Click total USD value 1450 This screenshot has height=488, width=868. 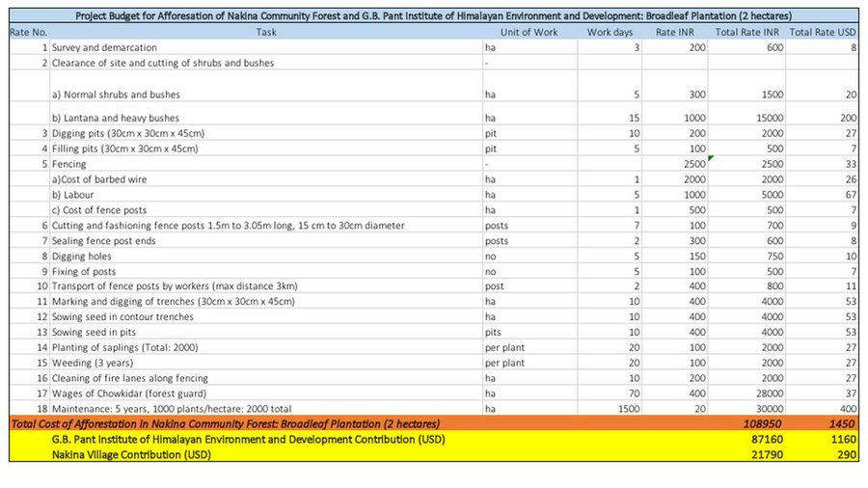coord(842,423)
